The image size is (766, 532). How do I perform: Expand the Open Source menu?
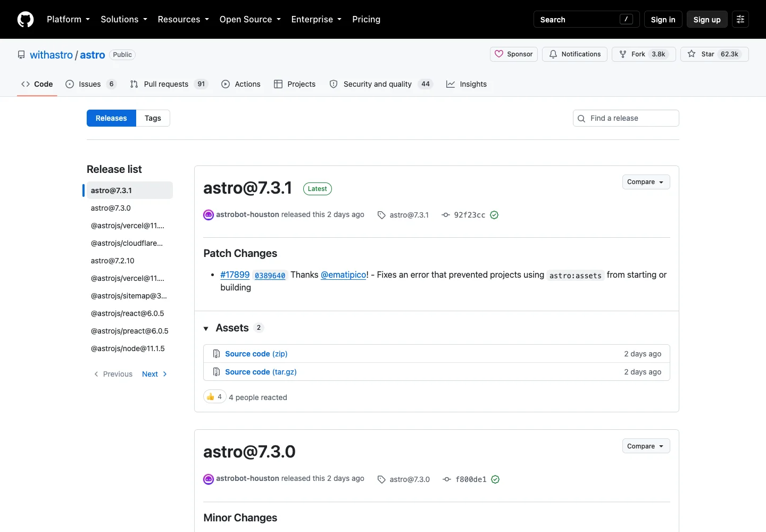tap(250, 19)
